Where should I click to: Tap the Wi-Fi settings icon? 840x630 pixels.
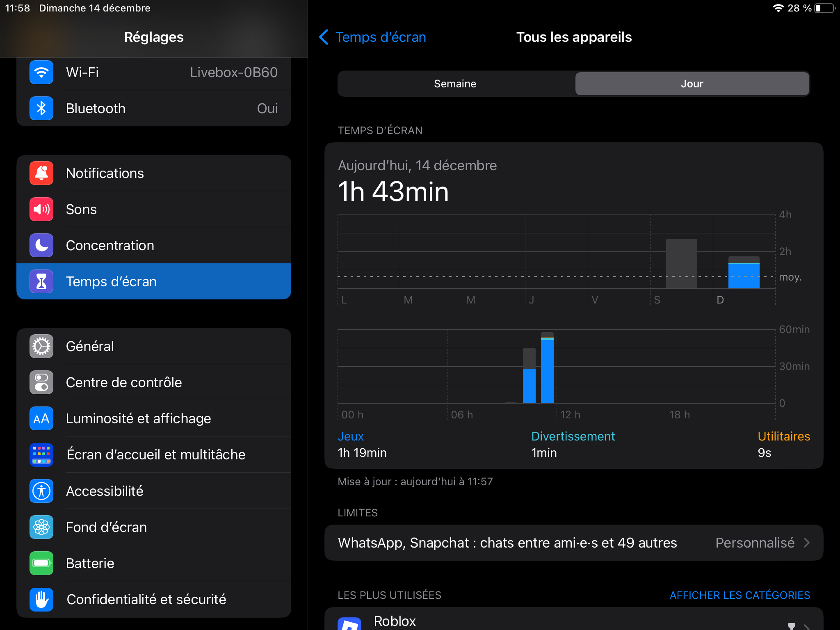coord(41,73)
